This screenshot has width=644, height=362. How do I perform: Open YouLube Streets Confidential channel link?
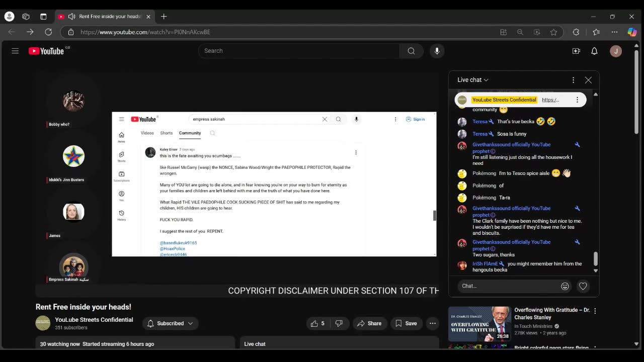pos(94,320)
